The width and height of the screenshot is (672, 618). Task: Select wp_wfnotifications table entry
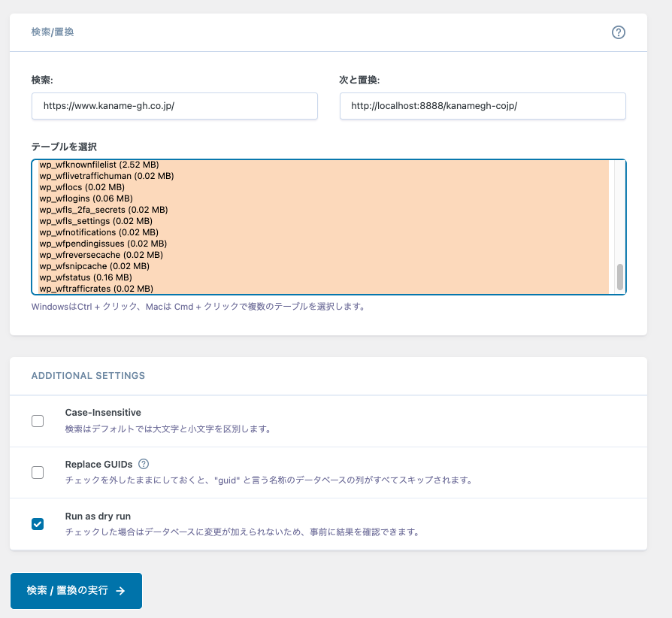[98, 232]
